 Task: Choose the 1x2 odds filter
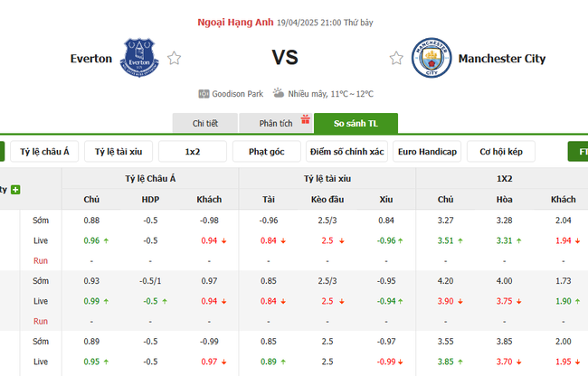[192, 152]
